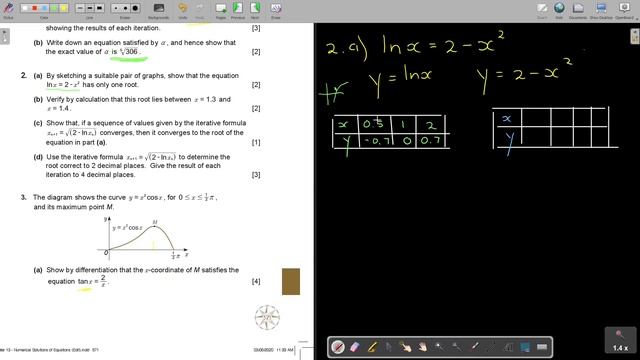This screenshot has height=360, width=640.
Task: Click the brown rectangle on the worksheet
Action: [291, 281]
